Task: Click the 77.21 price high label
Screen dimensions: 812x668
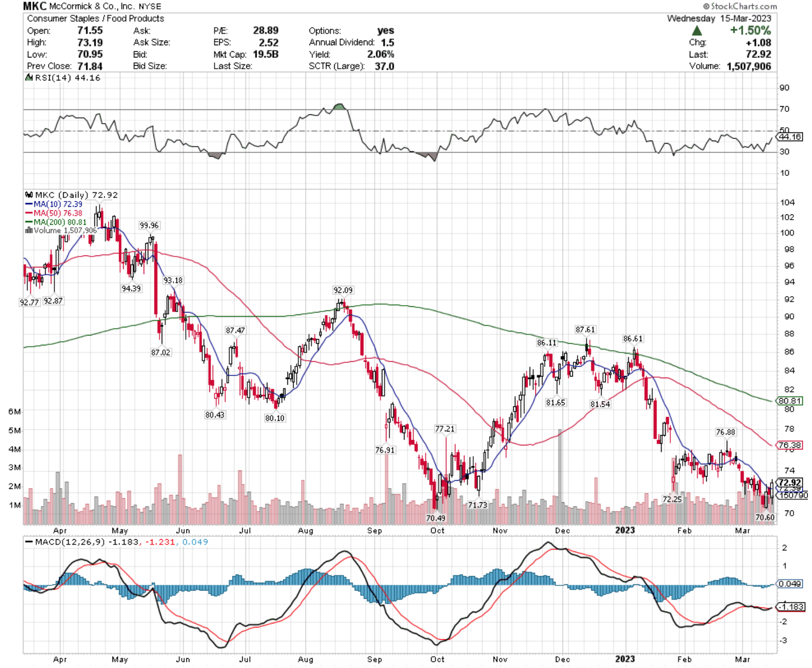Action: coord(445,429)
